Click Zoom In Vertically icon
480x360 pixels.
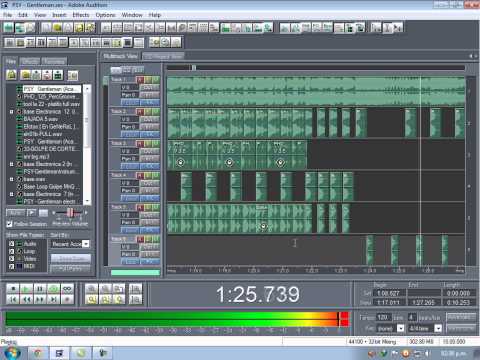point(135,289)
